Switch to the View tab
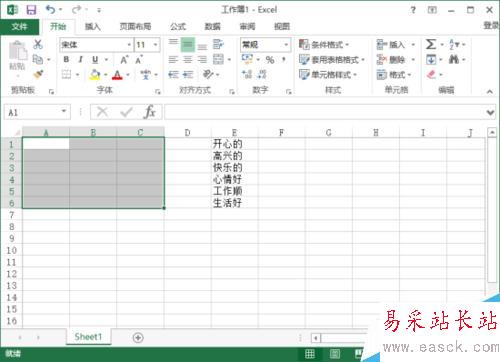Viewport: 500px width, 362px height. [x=282, y=27]
